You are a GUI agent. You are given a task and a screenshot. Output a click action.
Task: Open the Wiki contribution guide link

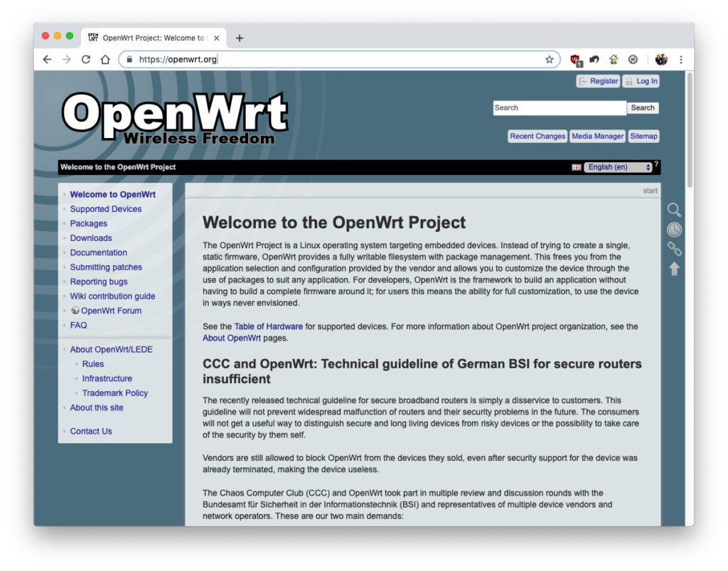pyautogui.click(x=113, y=297)
